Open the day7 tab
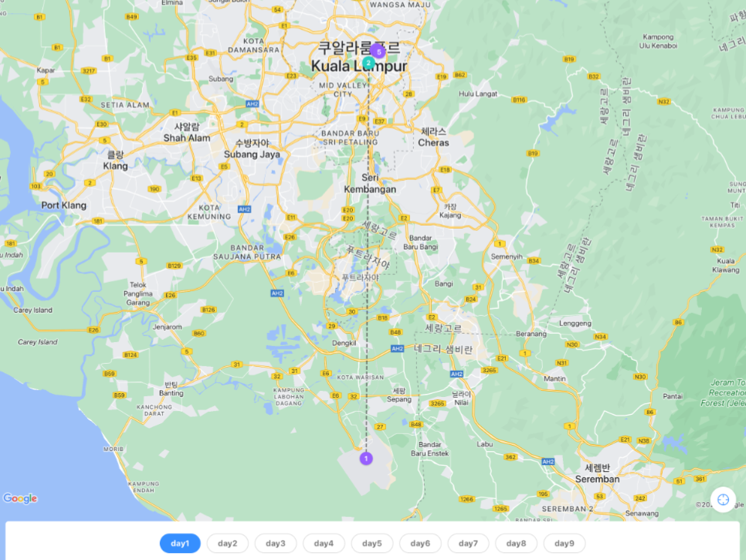This screenshot has height=560, width=746. coord(468,543)
